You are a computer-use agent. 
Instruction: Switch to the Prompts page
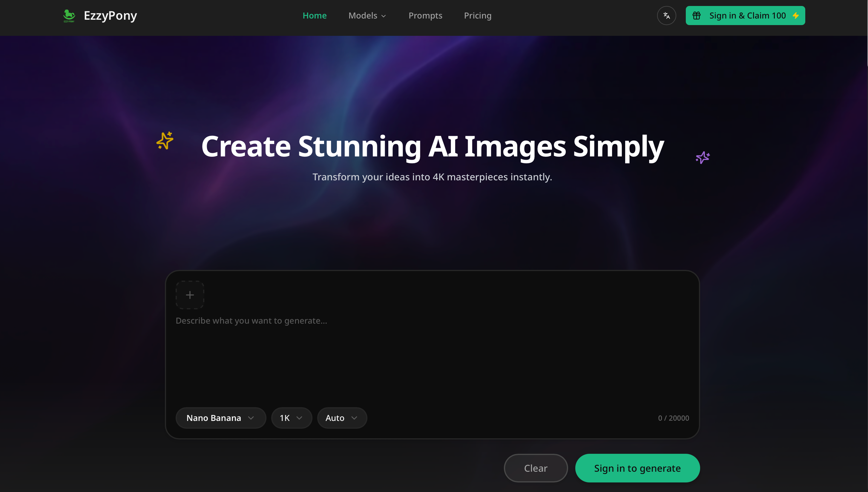click(x=425, y=15)
